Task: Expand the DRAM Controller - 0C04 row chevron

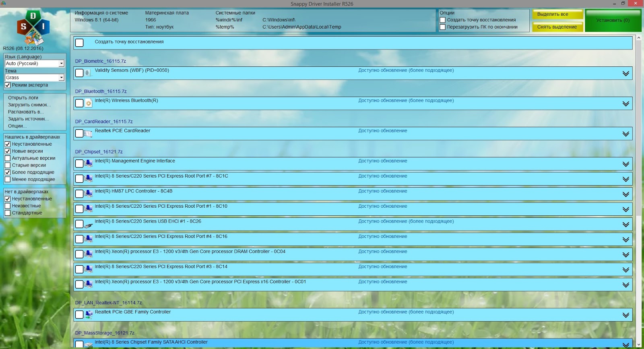Action: click(626, 255)
